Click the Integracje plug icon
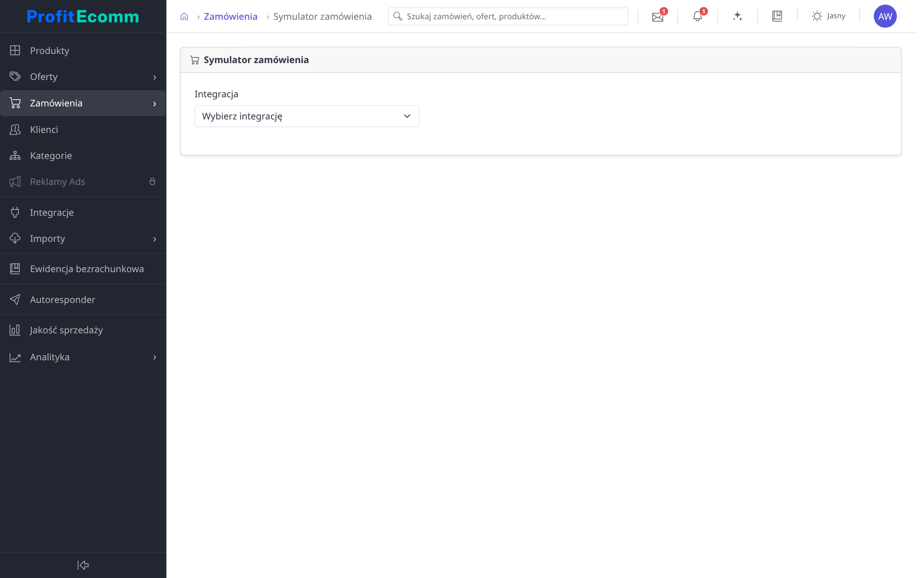Screen dimensions: 924x578 click(x=15, y=212)
